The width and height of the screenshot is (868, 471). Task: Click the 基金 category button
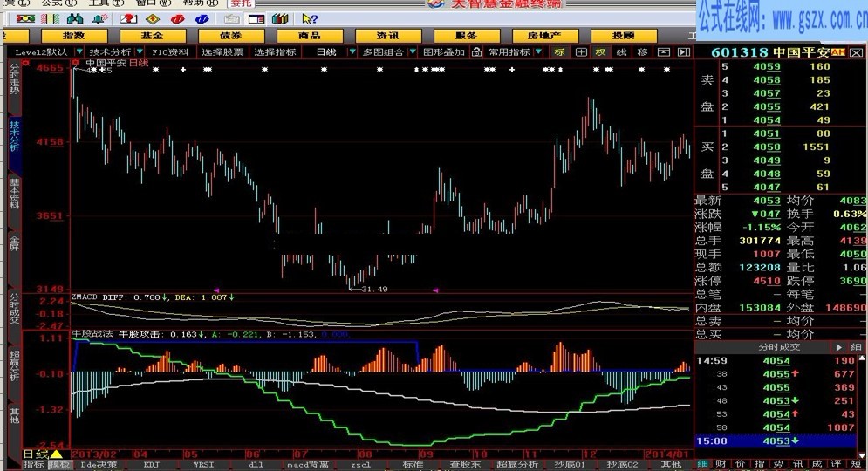(x=153, y=36)
